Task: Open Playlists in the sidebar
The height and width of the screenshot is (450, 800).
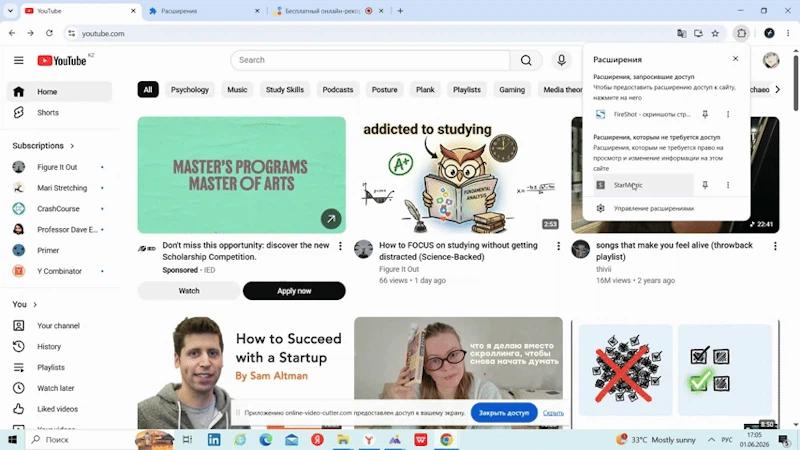Action: coord(60,367)
